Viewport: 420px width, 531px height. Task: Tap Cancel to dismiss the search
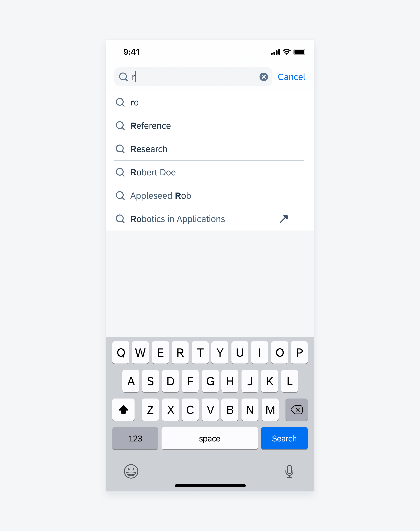point(291,77)
